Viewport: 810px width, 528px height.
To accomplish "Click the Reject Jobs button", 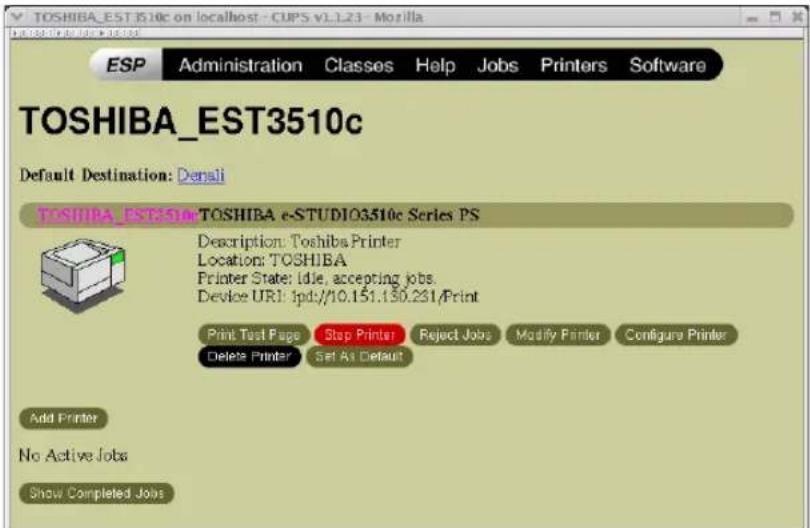I will (455, 335).
